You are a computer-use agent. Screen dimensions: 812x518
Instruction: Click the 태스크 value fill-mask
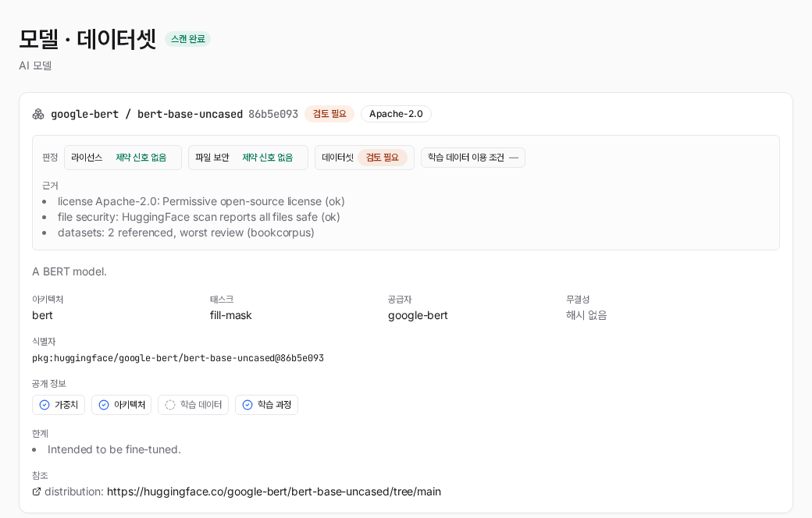tap(231, 315)
